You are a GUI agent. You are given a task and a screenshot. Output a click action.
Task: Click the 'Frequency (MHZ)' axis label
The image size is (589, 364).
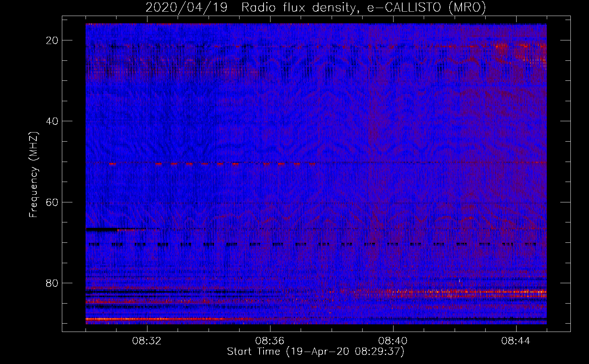tap(33, 175)
